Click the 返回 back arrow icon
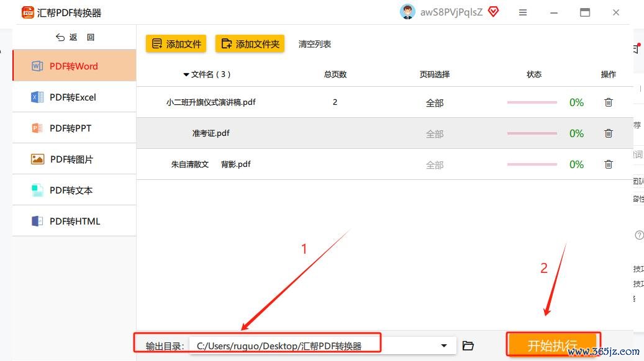The image size is (644, 361). tap(60, 37)
